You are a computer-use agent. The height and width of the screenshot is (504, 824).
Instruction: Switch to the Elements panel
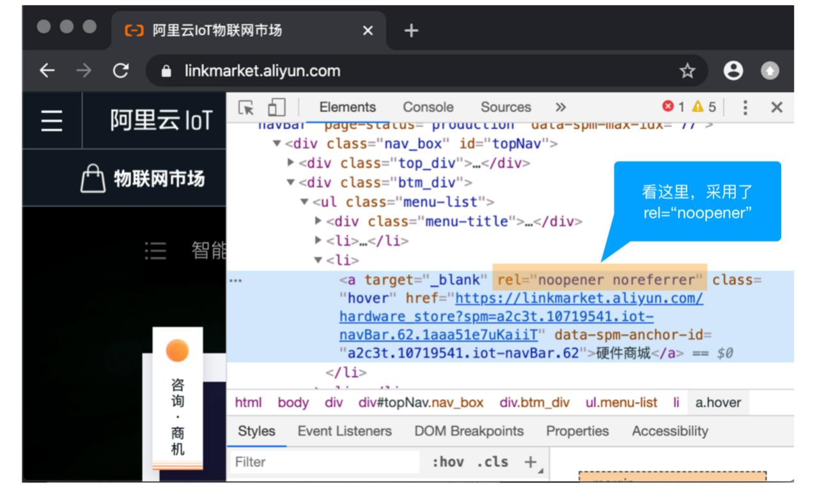pos(348,107)
